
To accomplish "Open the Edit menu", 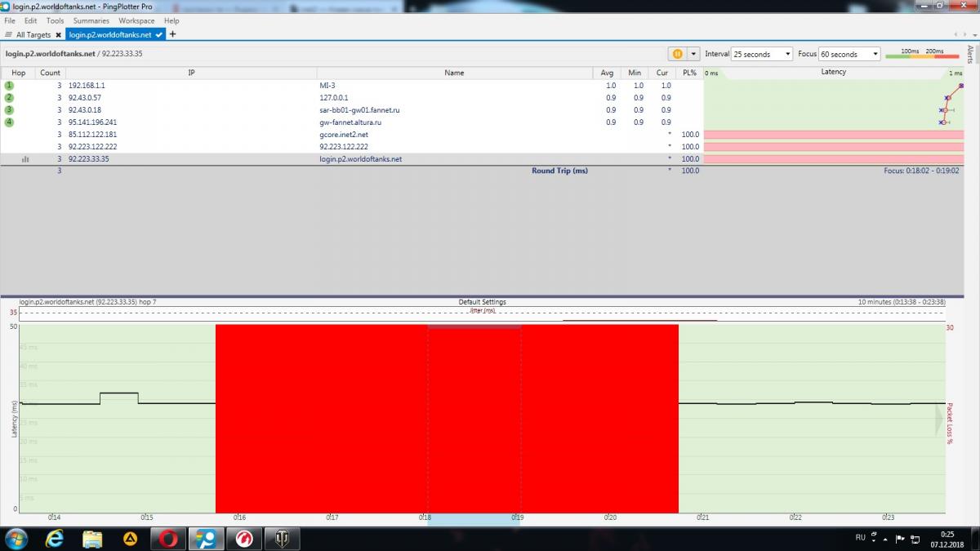I will click(30, 20).
